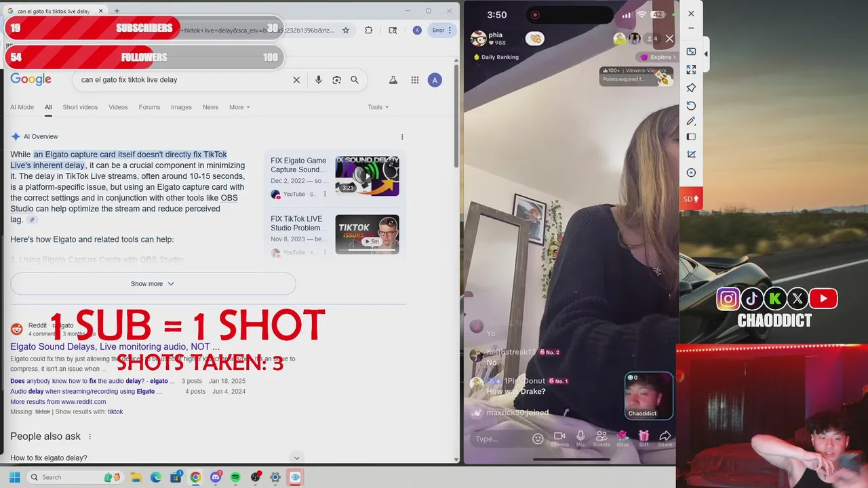Viewport: 868px width, 488px height.
Task: Open Explore in TikTok live
Action: [657, 57]
